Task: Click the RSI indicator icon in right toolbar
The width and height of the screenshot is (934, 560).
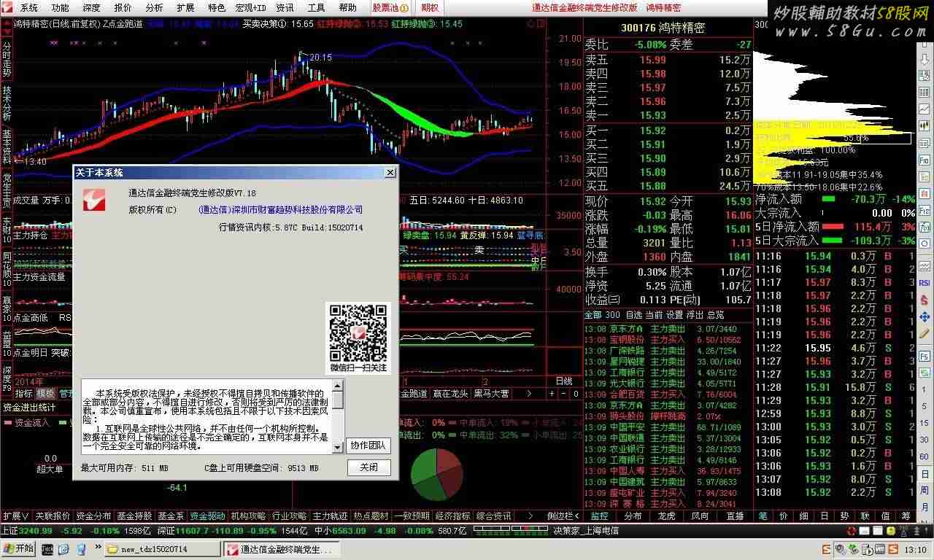Action: [x=924, y=283]
